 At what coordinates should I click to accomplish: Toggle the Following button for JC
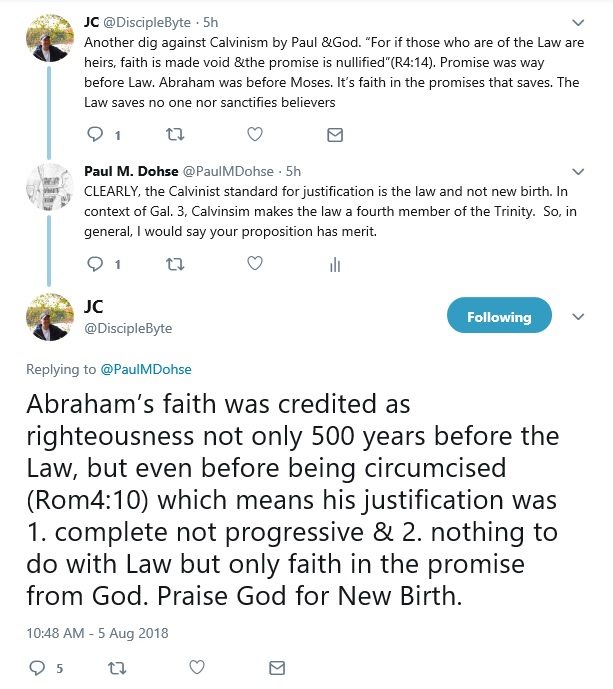pyautogui.click(x=498, y=317)
